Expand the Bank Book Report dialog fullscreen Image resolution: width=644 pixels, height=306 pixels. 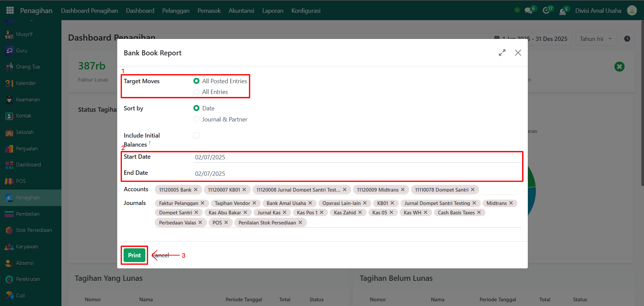pyautogui.click(x=502, y=53)
